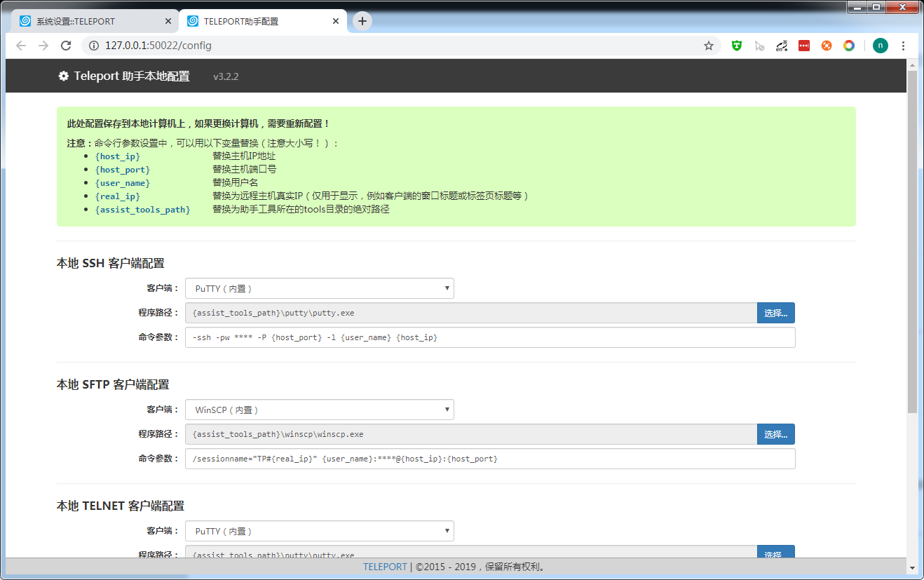924x580 pixels.
Task: Click the green shield extension icon
Action: (x=737, y=46)
